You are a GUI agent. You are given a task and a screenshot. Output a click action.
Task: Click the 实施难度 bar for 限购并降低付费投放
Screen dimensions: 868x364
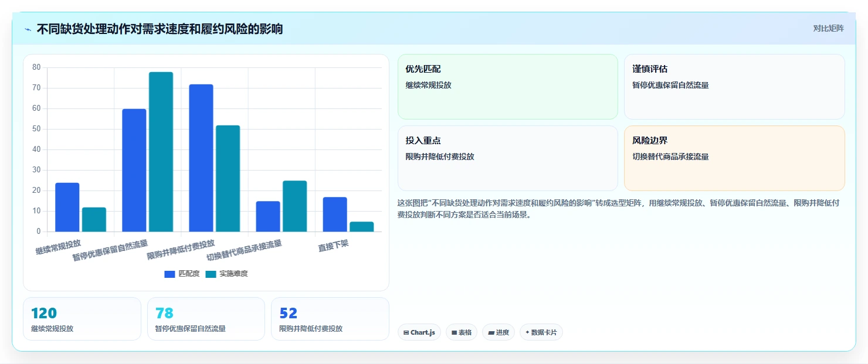point(228,179)
